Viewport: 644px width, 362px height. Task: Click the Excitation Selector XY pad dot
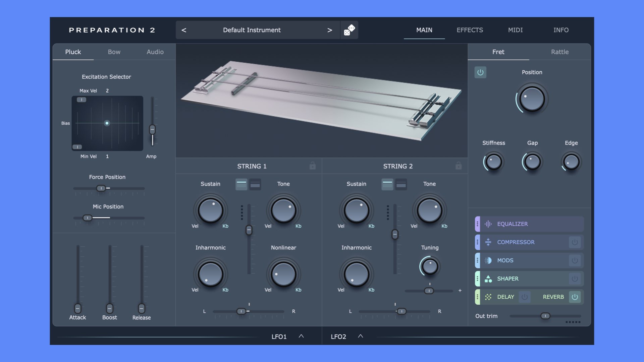pos(107,123)
